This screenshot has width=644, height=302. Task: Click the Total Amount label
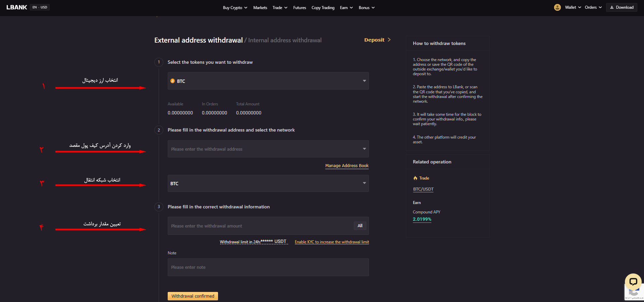tap(248, 104)
